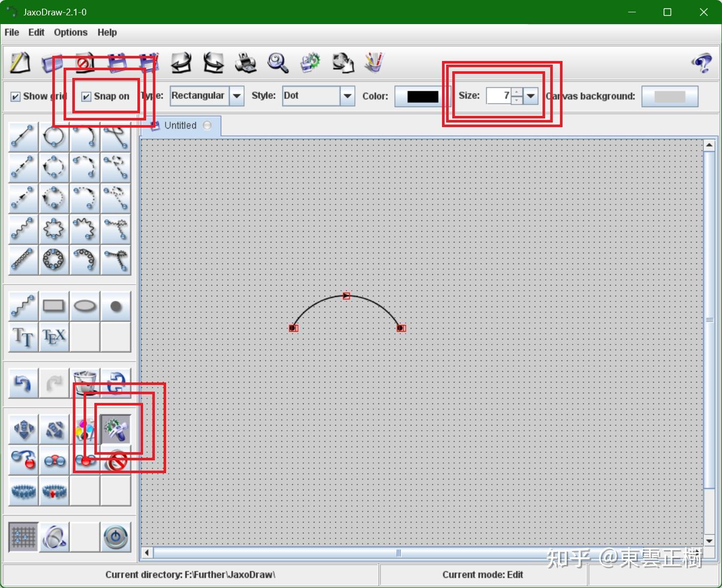Pick the ellipse blob tool
The height and width of the screenshot is (588, 722).
85,306
